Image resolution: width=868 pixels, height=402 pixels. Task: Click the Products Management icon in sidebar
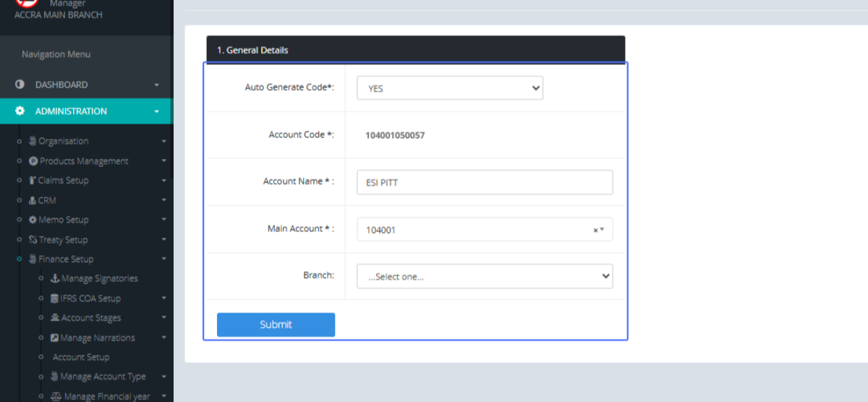tap(33, 161)
